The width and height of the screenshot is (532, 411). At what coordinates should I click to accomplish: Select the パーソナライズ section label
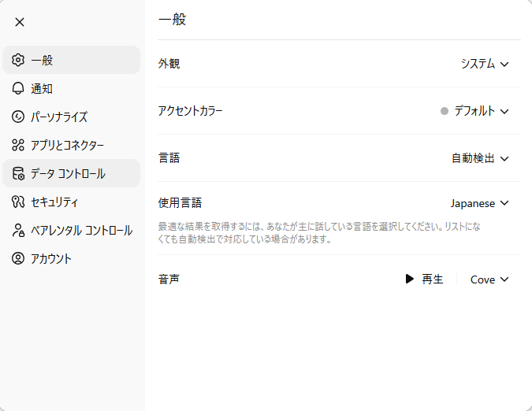[59, 117]
